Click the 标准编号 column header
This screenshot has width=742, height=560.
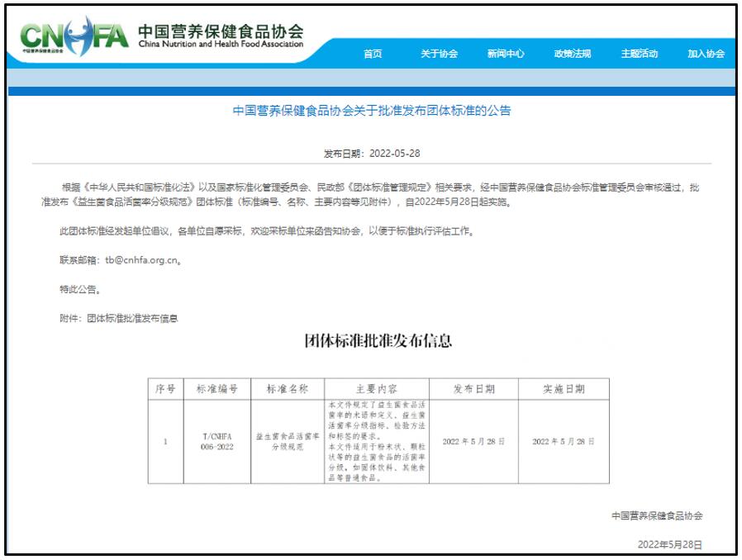(217, 389)
